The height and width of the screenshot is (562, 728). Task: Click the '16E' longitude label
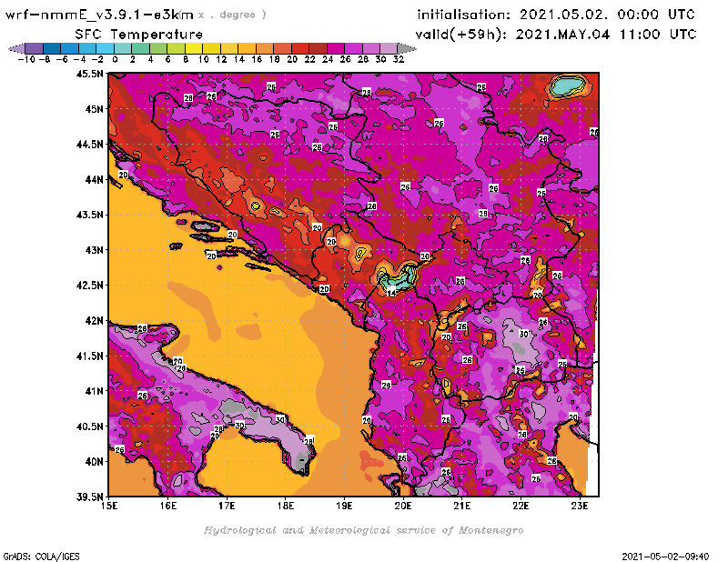coord(168,506)
